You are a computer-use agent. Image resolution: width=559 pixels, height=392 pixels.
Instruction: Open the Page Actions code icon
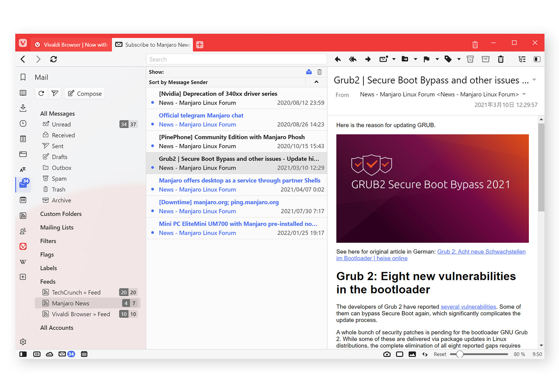[425, 354]
